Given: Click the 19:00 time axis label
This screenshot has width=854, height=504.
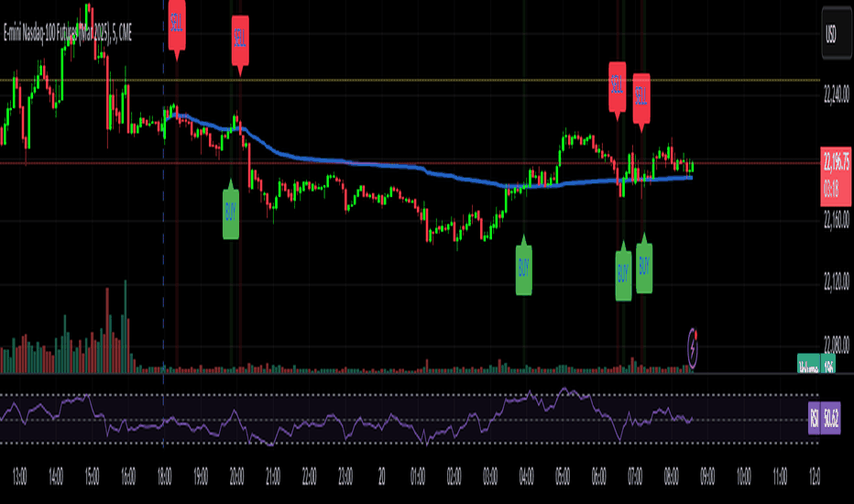Looking at the screenshot, I should 201,477.
